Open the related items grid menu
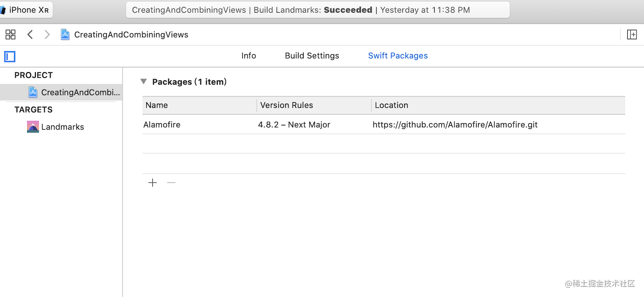The image size is (644, 297). click(x=10, y=35)
